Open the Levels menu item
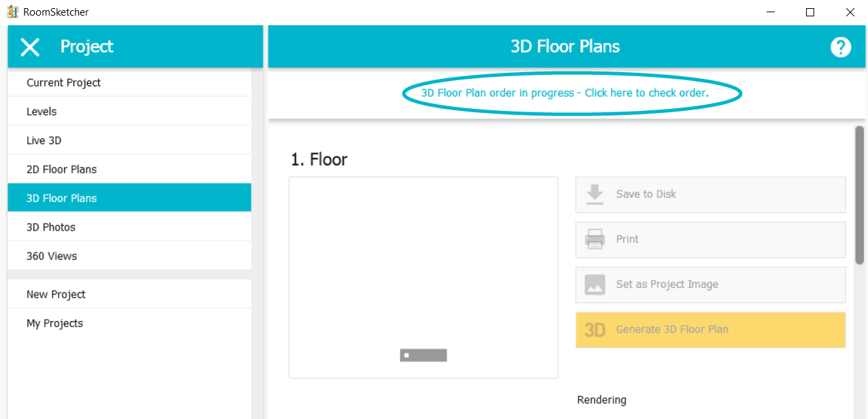Screen dimensions: 868x419 (129, 112)
